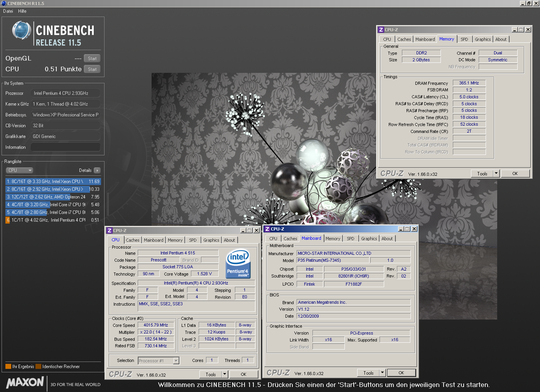
Task: Open SPD tab in Mainboard CPU-Z window
Action: 351,239
